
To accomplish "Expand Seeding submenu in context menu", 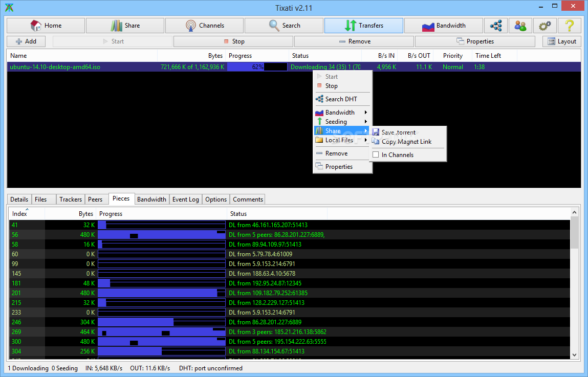I will pyautogui.click(x=342, y=121).
